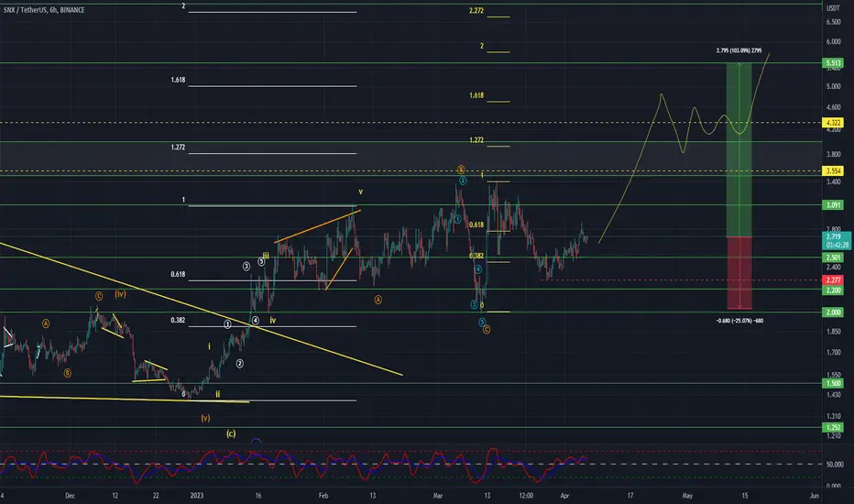
Task: Click the 2.795 (103.09%) target label
Action: 739,50
